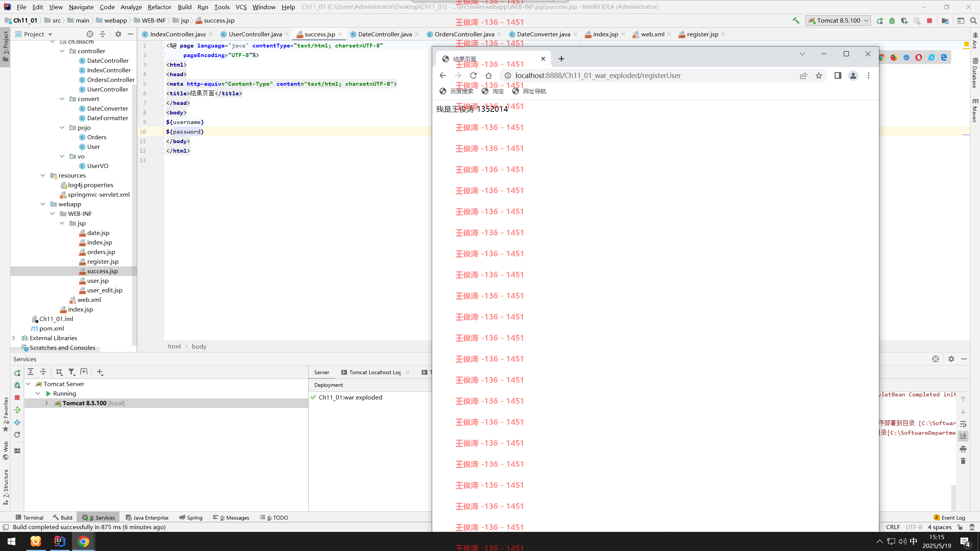This screenshot has width=980, height=551.
Task: Expand Tomcat 8.5.100 local node
Action: (47, 403)
